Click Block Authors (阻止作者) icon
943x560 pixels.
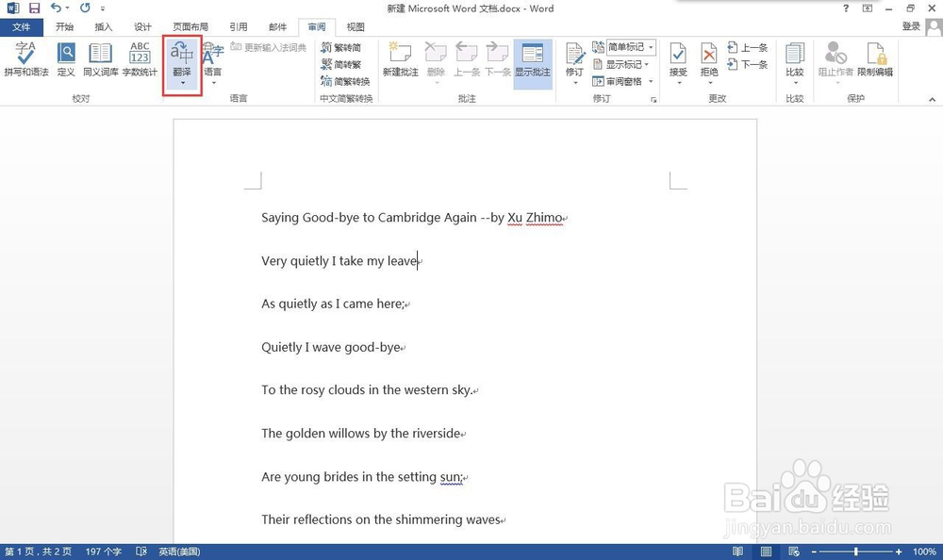point(835,54)
